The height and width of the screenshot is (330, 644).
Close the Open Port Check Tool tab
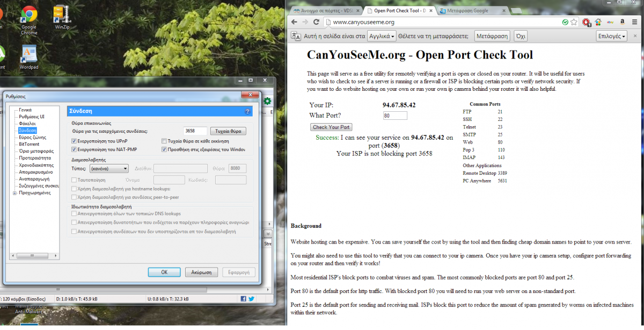[x=430, y=10]
